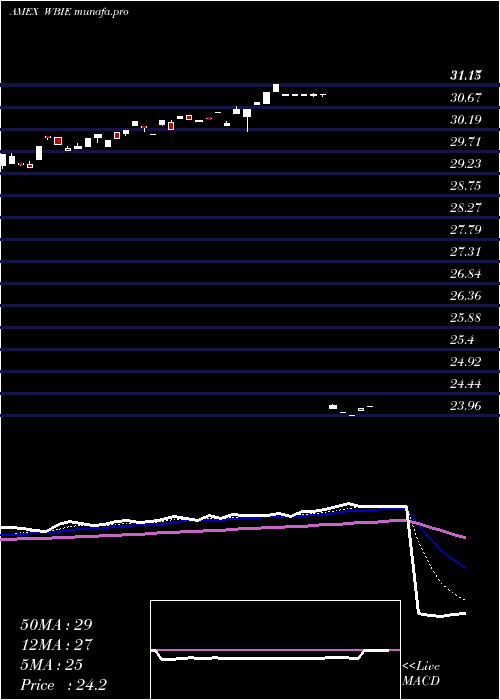Click the 5MA : 25 readout
500x700 pixels.
(51, 665)
